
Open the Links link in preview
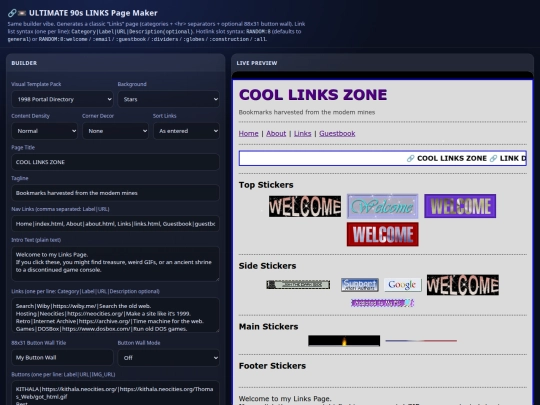302,133
